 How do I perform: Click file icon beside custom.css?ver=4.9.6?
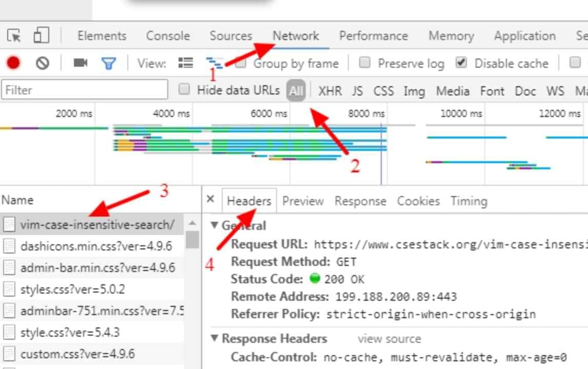9,354
